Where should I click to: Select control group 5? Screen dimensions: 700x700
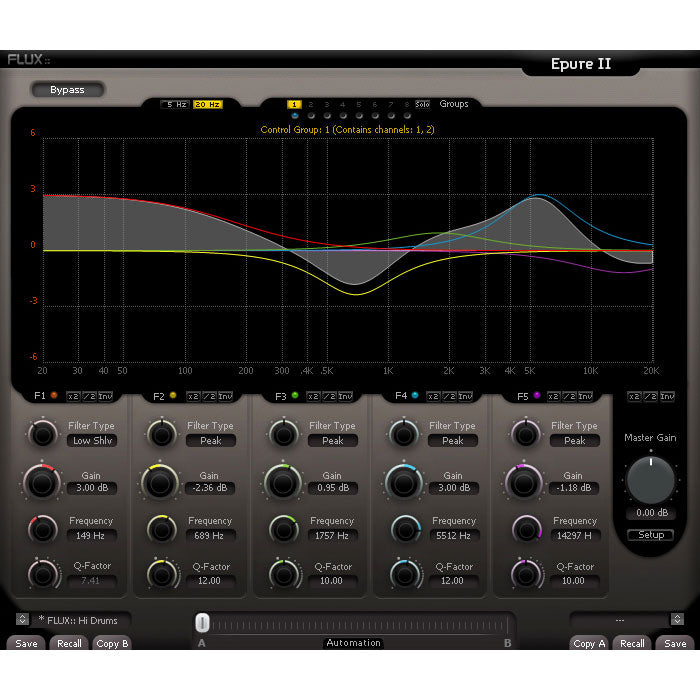(359, 104)
